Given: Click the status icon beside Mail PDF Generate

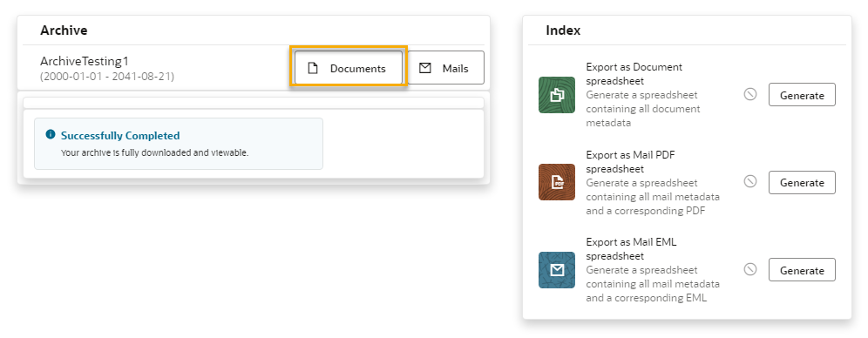Looking at the screenshot, I should point(750,181).
